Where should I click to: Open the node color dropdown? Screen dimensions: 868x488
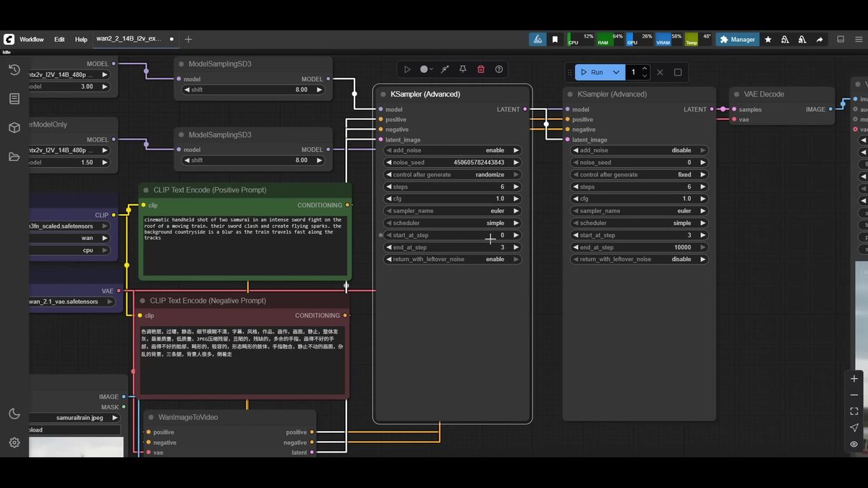(x=427, y=69)
